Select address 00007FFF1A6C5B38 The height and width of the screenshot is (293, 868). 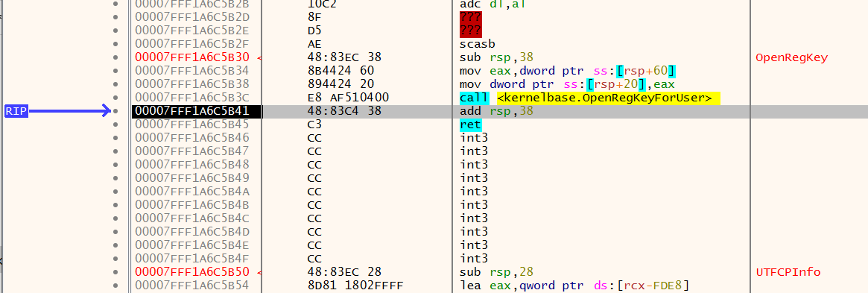(192, 84)
